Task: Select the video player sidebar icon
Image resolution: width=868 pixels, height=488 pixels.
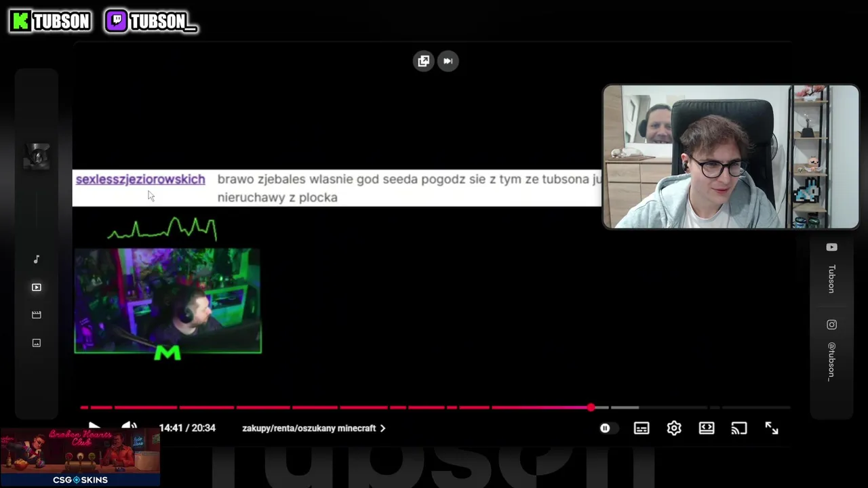Action: [x=37, y=287]
